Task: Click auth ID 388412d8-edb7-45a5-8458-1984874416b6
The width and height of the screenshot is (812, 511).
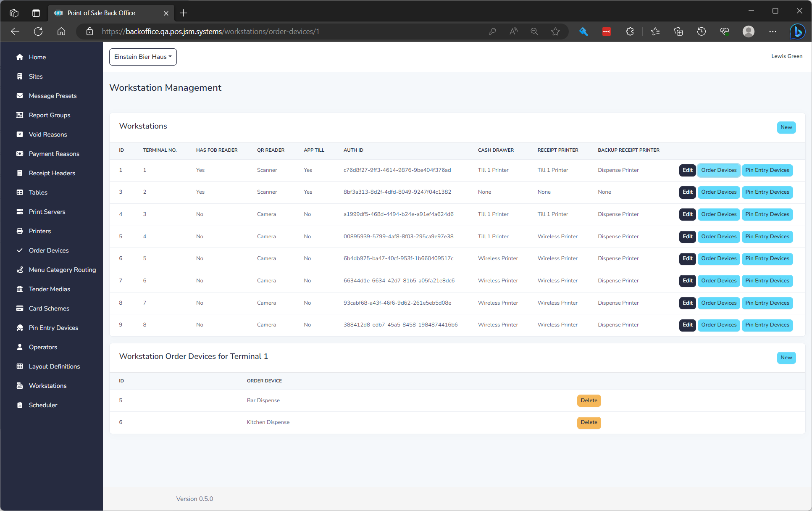Action: coord(400,325)
